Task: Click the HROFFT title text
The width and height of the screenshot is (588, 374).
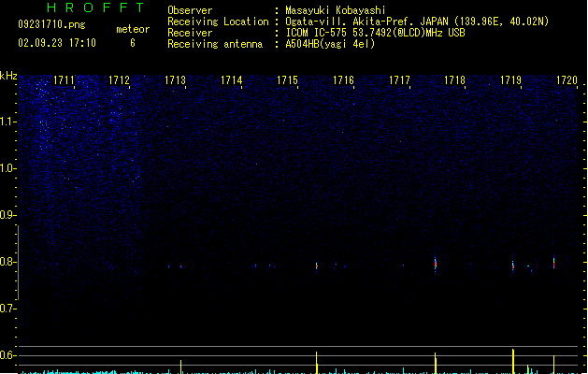Action: tap(95, 7)
